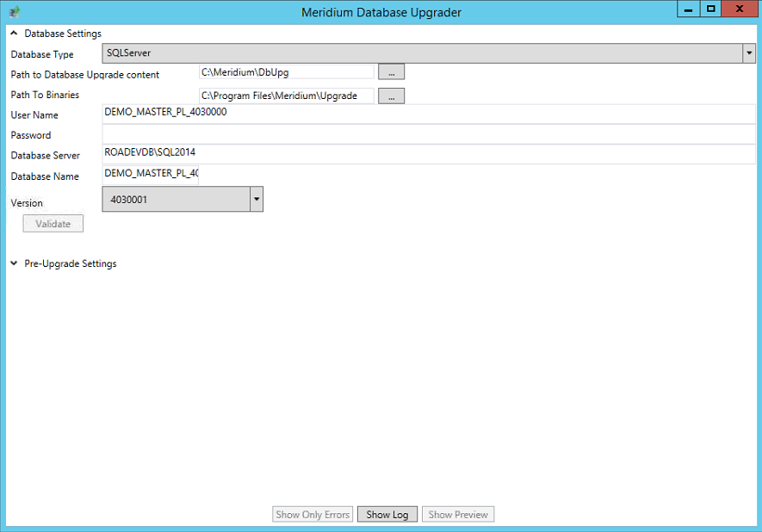This screenshot has width=762, height=532.
Task: Click the Password label
Action: tap(31, 135)
